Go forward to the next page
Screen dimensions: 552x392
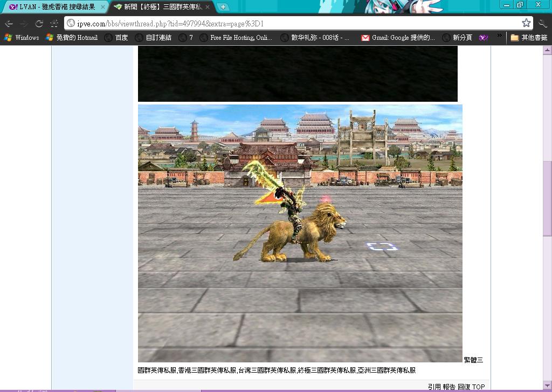[x=24, y=24]
